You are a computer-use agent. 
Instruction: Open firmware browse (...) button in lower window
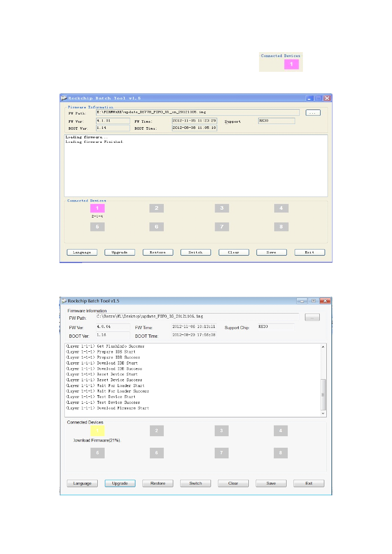tap(312, 317)
